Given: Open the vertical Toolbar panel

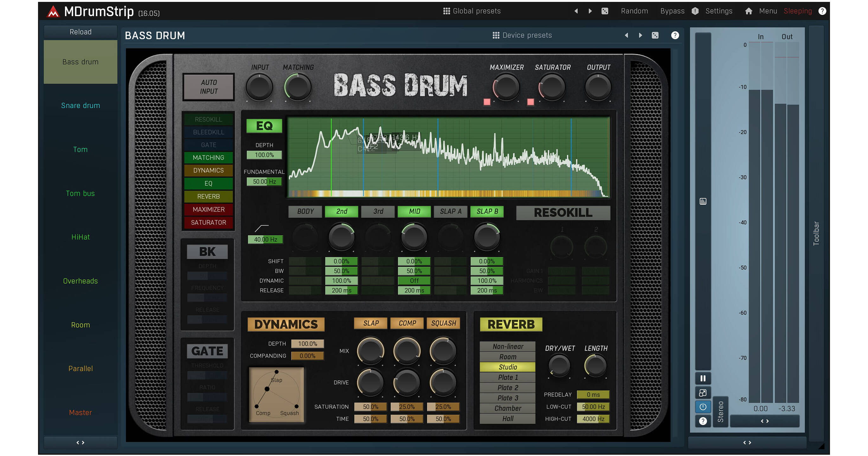Looking at the screenshot, I should tap(816, 233).
